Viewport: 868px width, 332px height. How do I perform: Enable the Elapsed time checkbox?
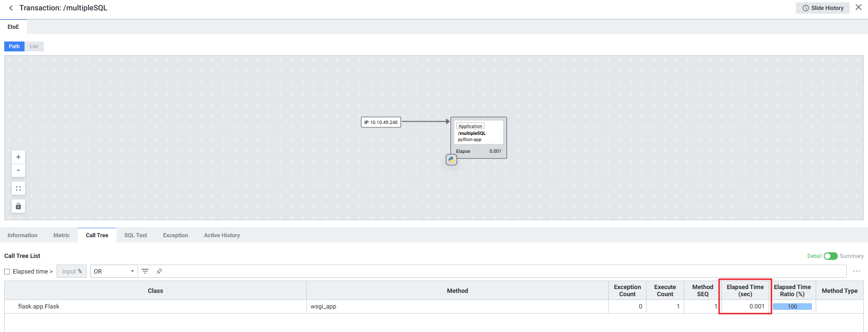pos(7,272)
